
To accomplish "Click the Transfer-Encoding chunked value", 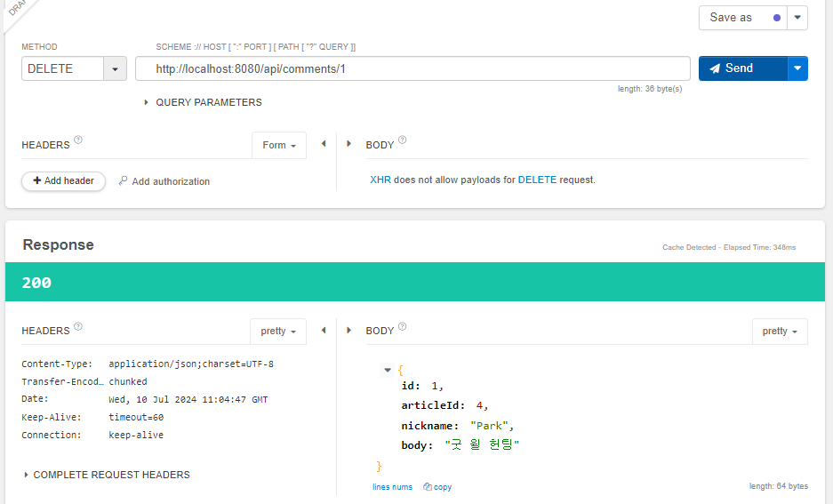I will point(128,382).
